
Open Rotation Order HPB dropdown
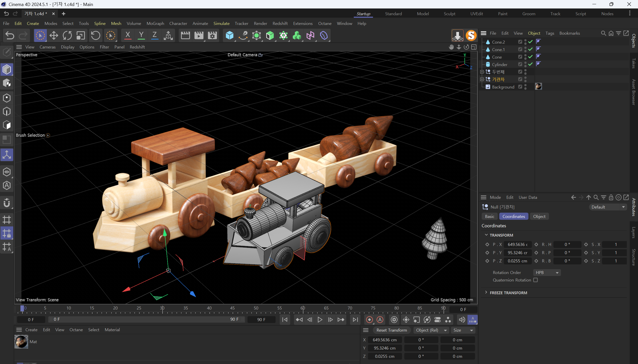[547, 273]
